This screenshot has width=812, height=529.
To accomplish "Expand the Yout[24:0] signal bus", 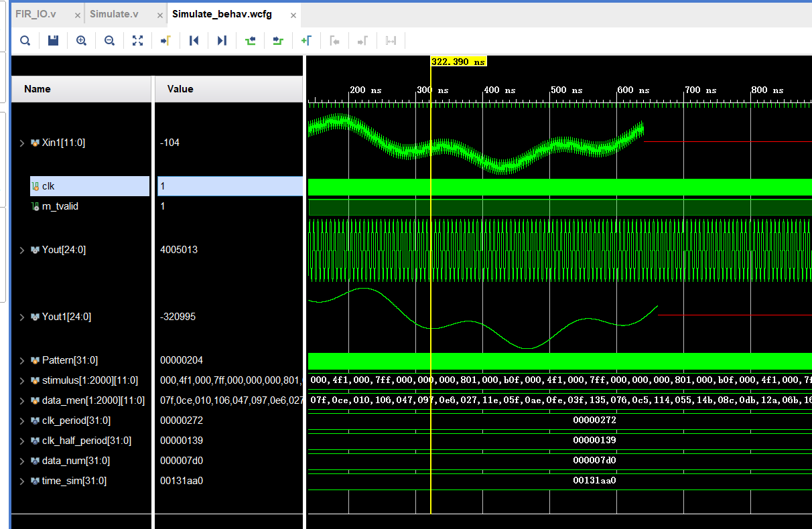I will (21, 250).
